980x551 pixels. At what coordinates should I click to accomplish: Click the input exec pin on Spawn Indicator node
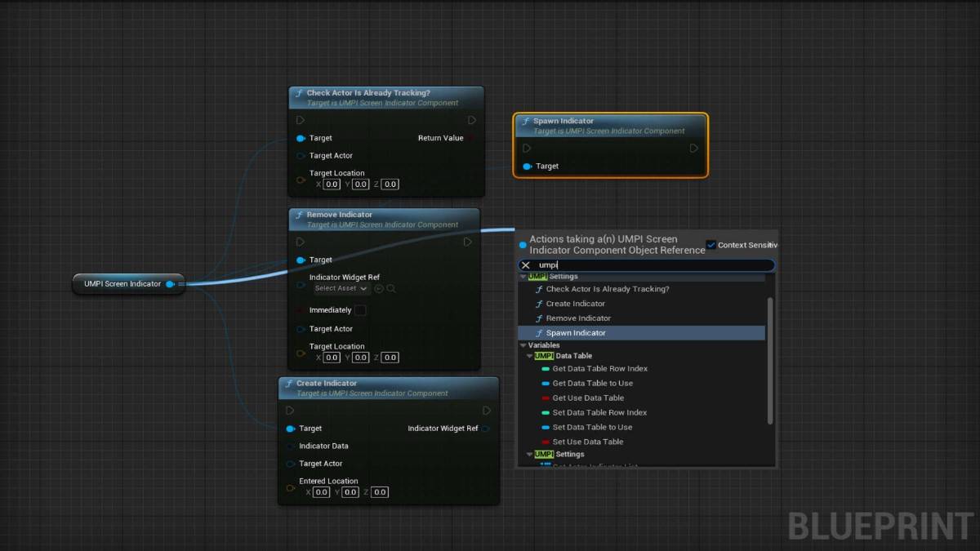[x=527, y=149]
